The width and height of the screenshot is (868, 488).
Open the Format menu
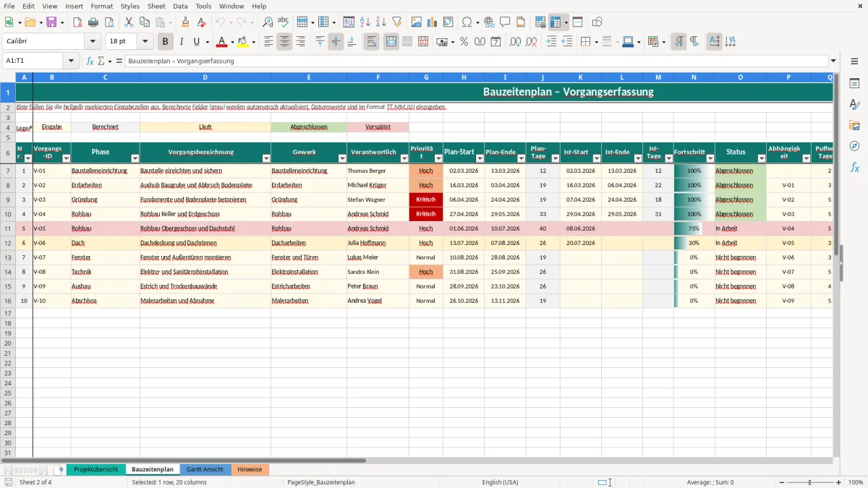(x=102, y=6)
